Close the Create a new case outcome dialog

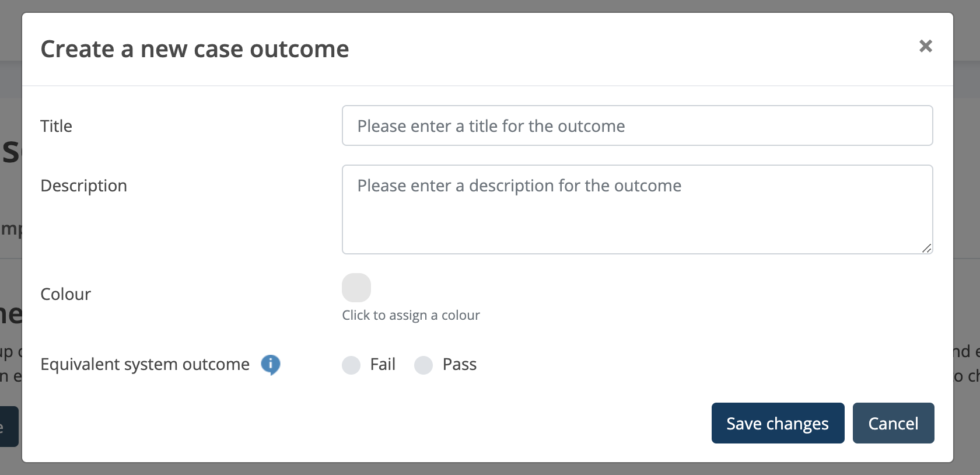coord(925,46)
